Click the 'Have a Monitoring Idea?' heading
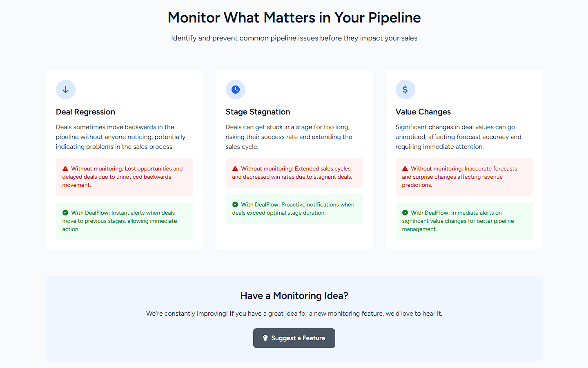This screenshot has width=588, height=368. tap(294, 296)
